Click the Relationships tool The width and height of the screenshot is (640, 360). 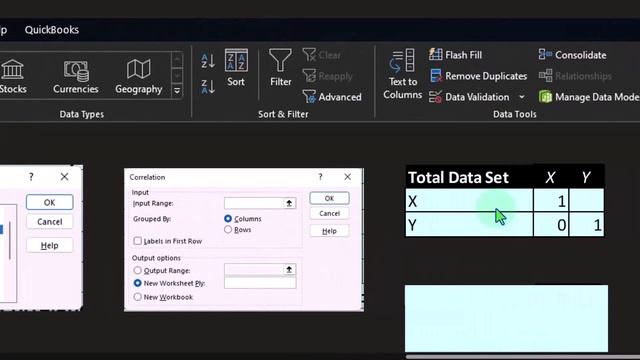coord(575,76)
